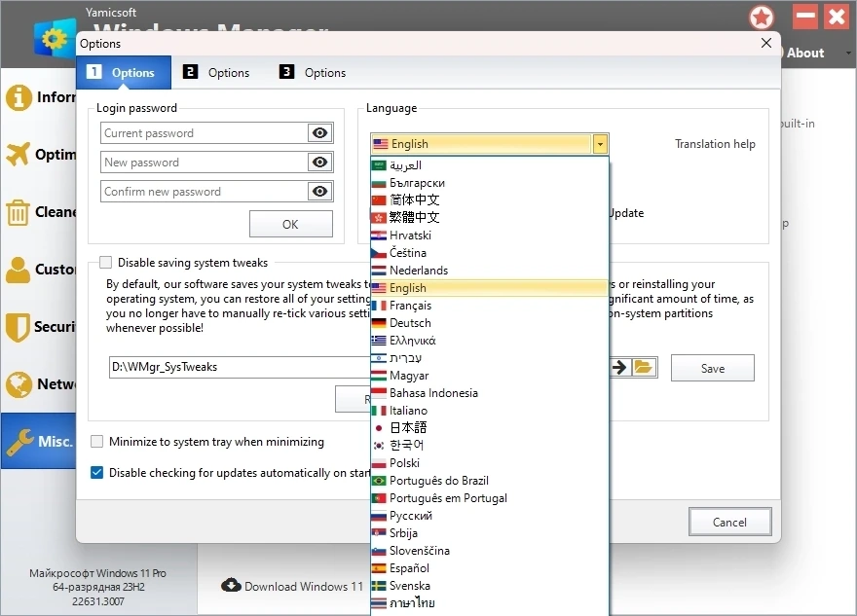The image size is (857, 616).
Task: Select Magyar from the language list
Action: [x=490, y=376]
